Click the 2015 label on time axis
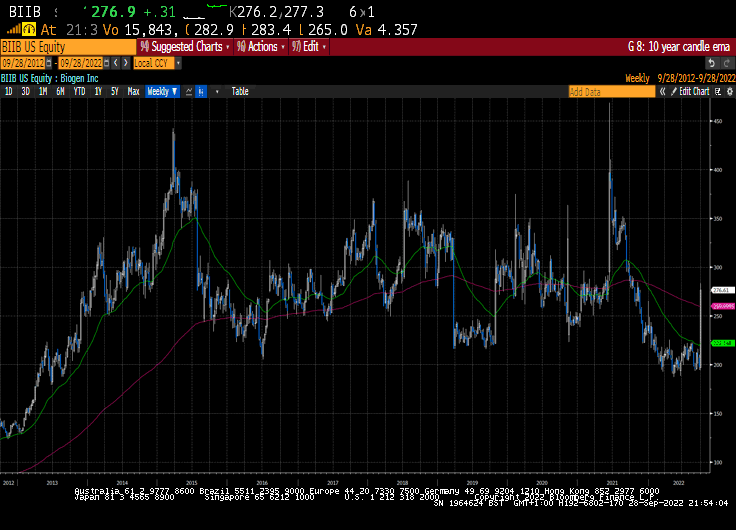 (x=192, y=483)
